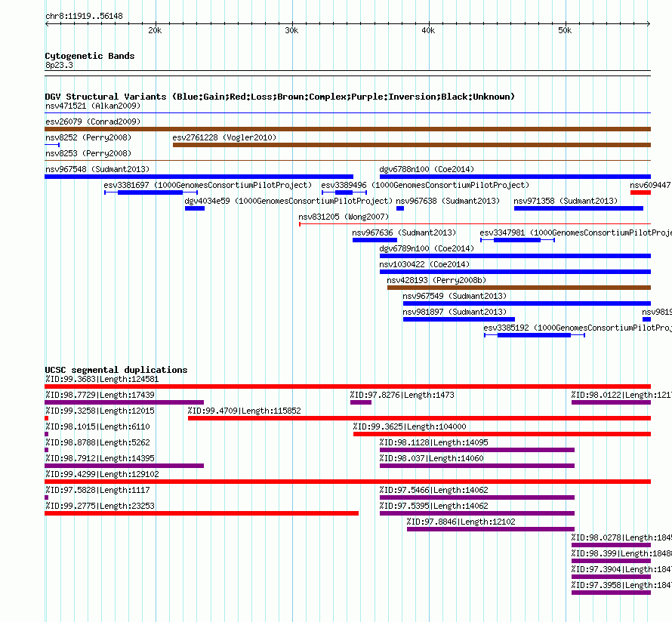Select the dgv6789n100 (Coe2014) label
Image resolution: width=672 pixels, height=622 pixels.
click(427, 248)
